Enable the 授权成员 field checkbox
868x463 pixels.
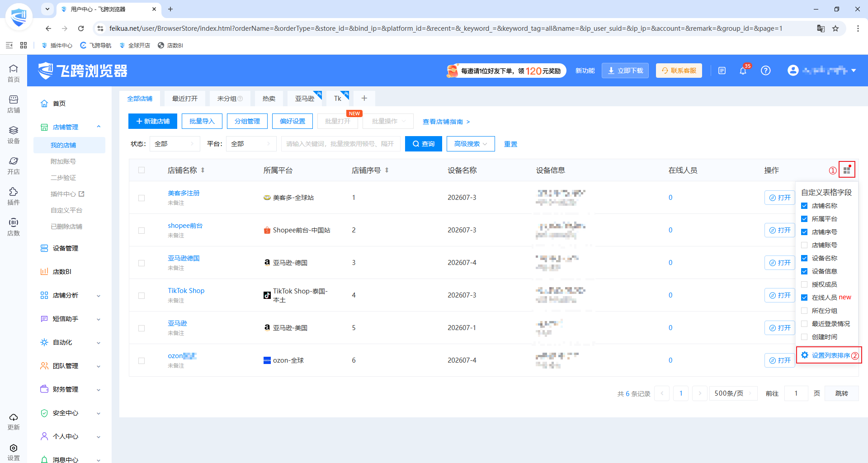(804, 284)
